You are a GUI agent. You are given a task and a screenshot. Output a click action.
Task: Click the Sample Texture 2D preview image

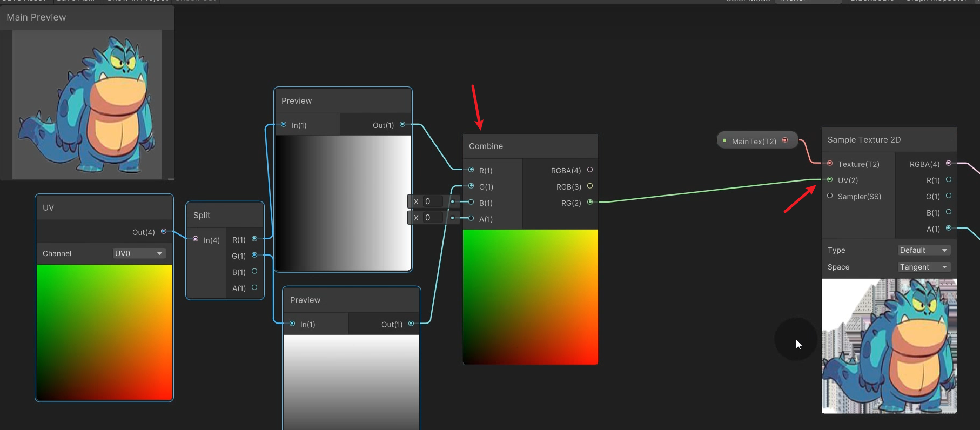click(x=889, y=346)
